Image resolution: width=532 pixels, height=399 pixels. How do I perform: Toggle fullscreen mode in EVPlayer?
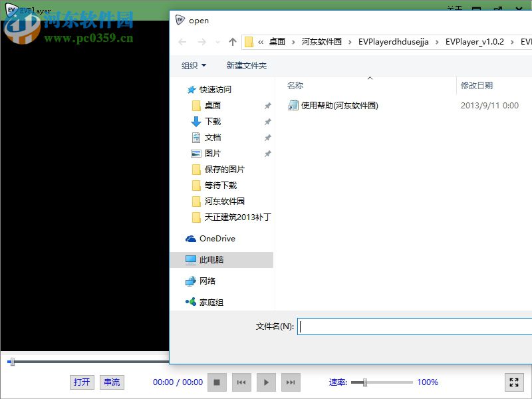(x=513, y=382)
